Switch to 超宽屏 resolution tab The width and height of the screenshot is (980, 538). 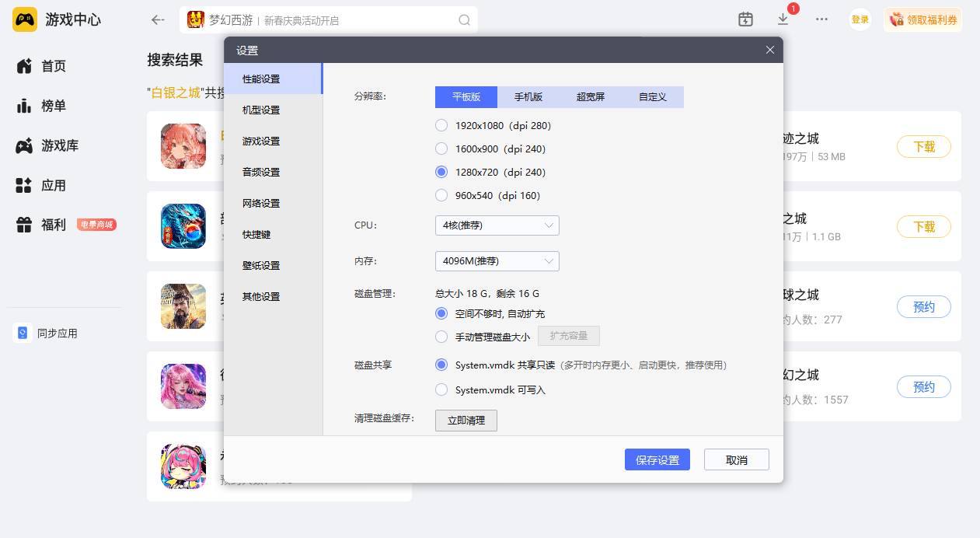click(x=591, y=97)
